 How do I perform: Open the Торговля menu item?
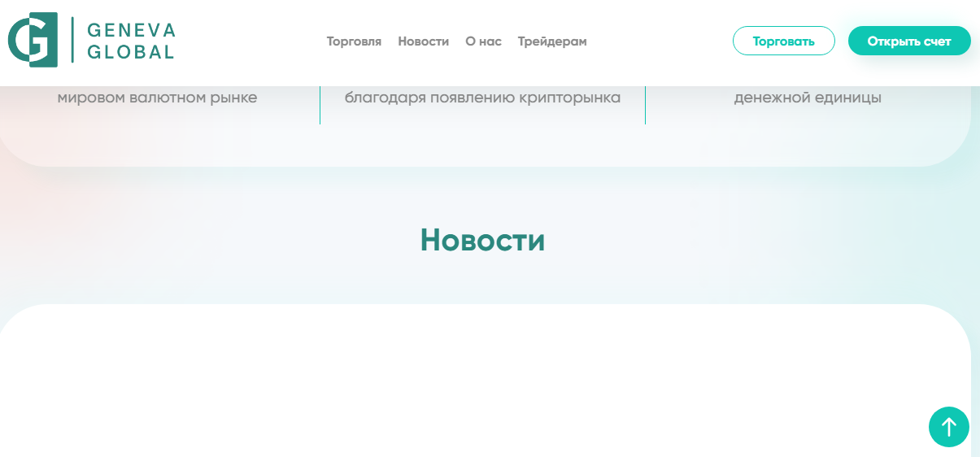[x=354, y=41]
